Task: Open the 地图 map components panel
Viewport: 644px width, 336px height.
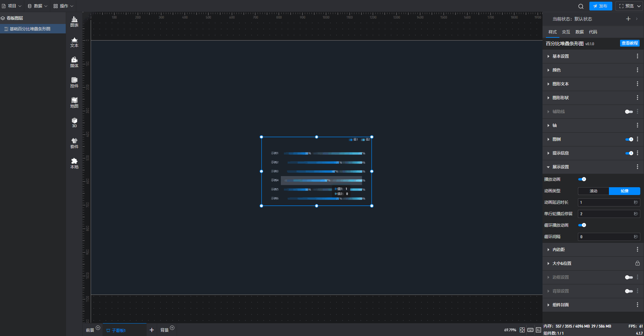Action: coord(74,103)
